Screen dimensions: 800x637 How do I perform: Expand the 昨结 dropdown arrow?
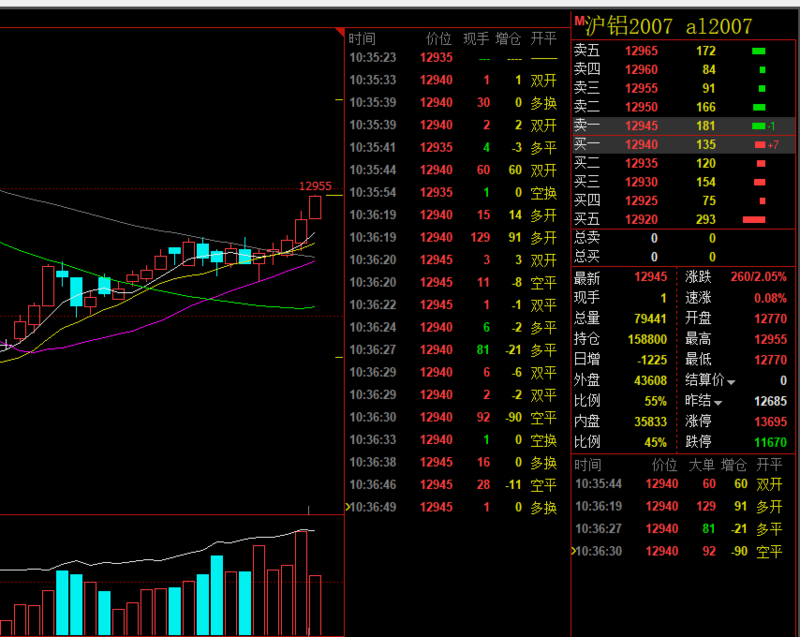click(718, 403)
